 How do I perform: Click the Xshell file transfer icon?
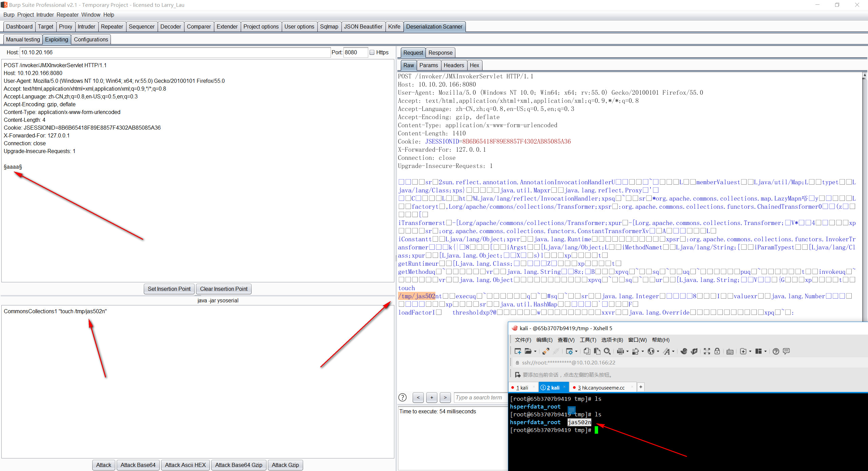635,351
